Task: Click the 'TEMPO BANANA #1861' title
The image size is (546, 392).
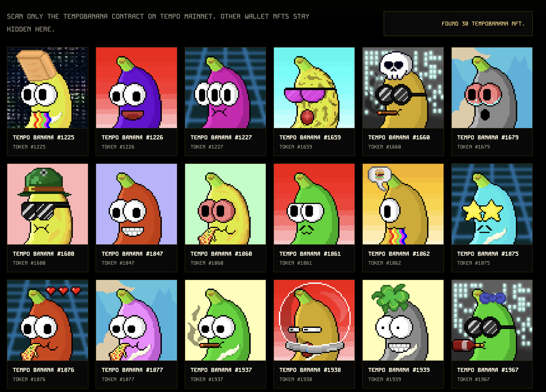Action: point(310,254)
